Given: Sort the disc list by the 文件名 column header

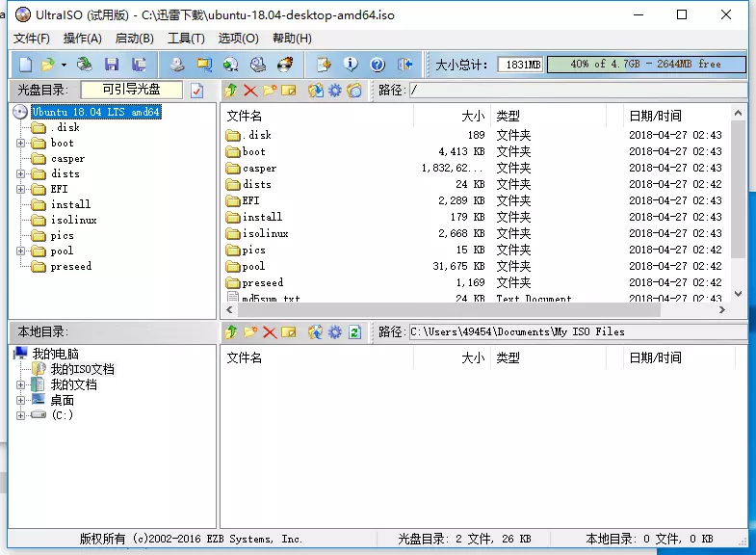Looking at the screenshot, I should pos(317,116).
